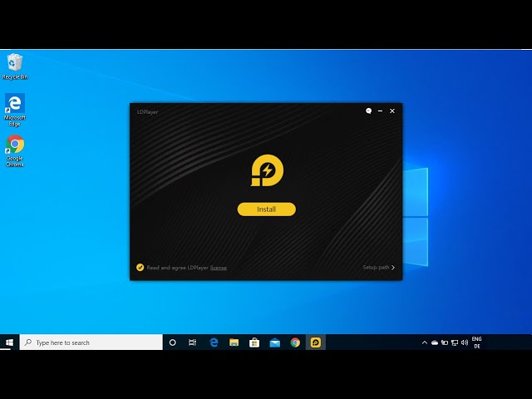Switch ENG DE input language indicator
Screen dimensions: 532x399
[476, 342]
